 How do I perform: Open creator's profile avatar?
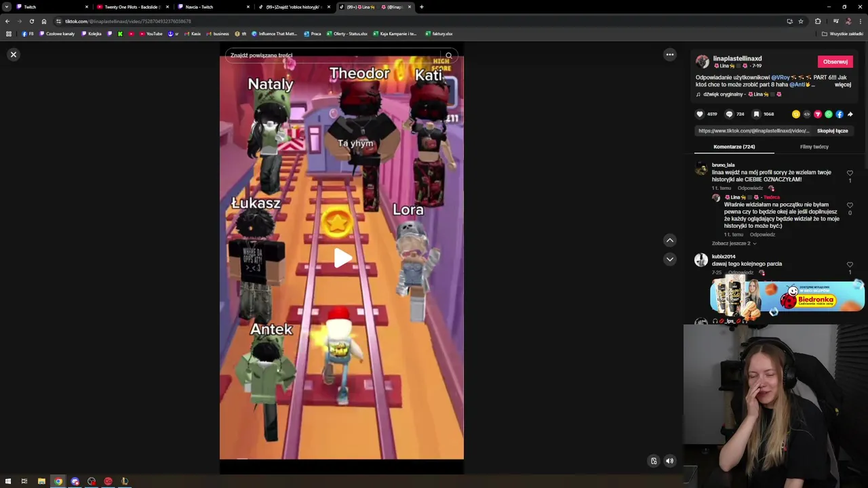point(702,62)
